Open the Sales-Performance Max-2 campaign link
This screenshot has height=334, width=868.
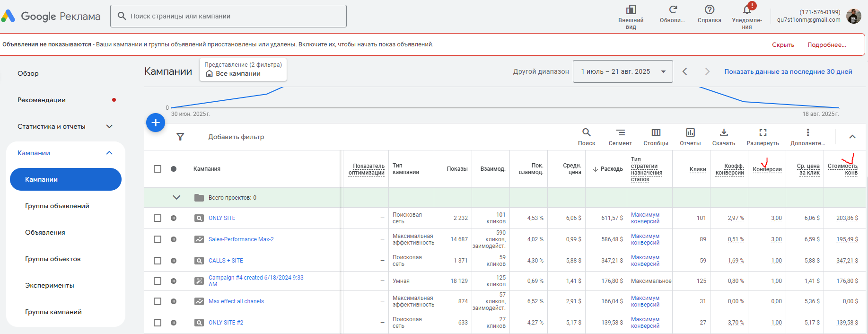[241, 239]
